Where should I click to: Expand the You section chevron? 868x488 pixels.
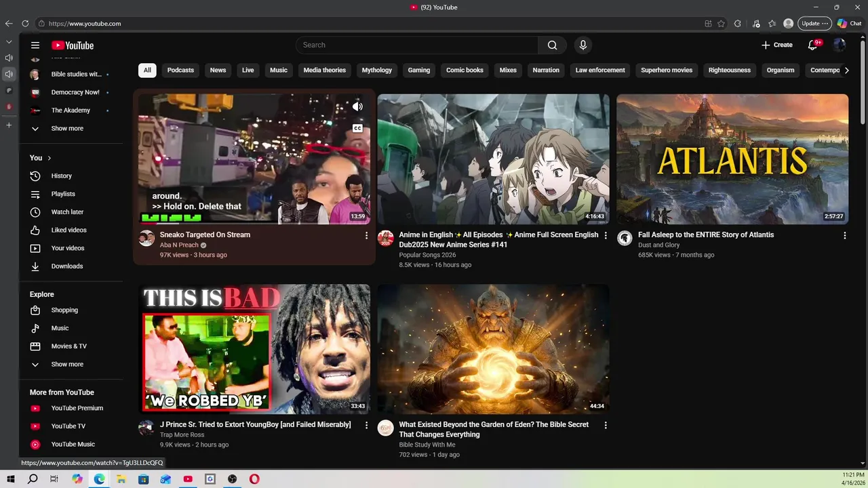pyautogui.click(x=49, y=158)
